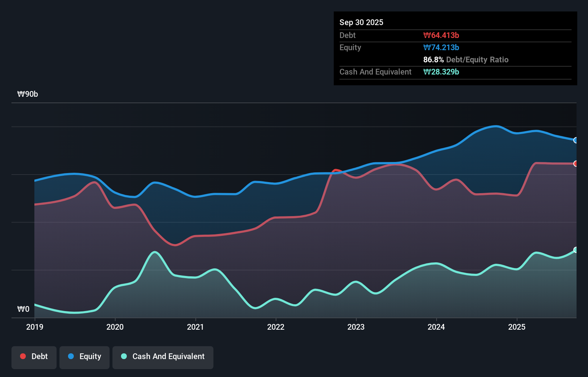588x377 pixels.
Task: Click the blue Equity endpoint marker on chart
Action: tap(576, 140)
